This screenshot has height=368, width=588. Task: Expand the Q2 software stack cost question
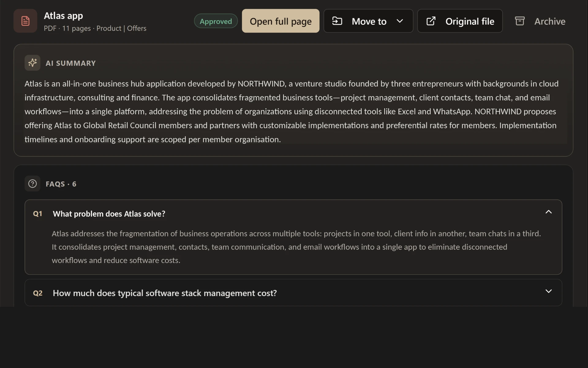[x=293, y=293]
